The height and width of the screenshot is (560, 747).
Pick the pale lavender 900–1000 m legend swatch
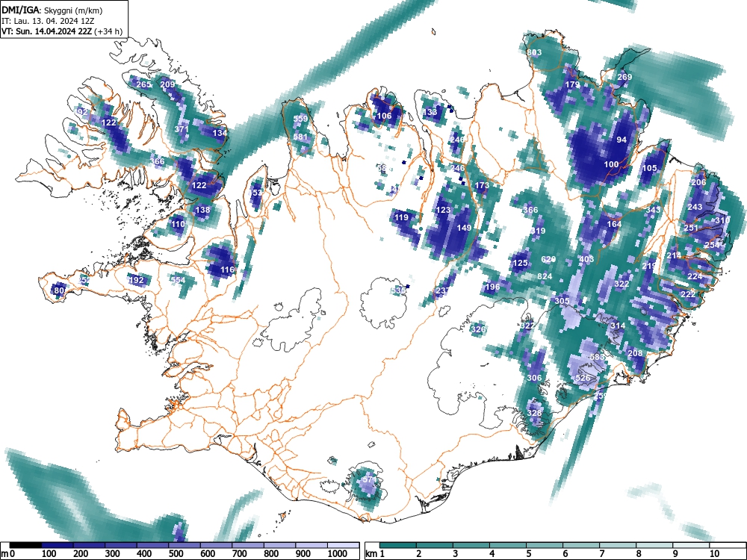(311, 545)
